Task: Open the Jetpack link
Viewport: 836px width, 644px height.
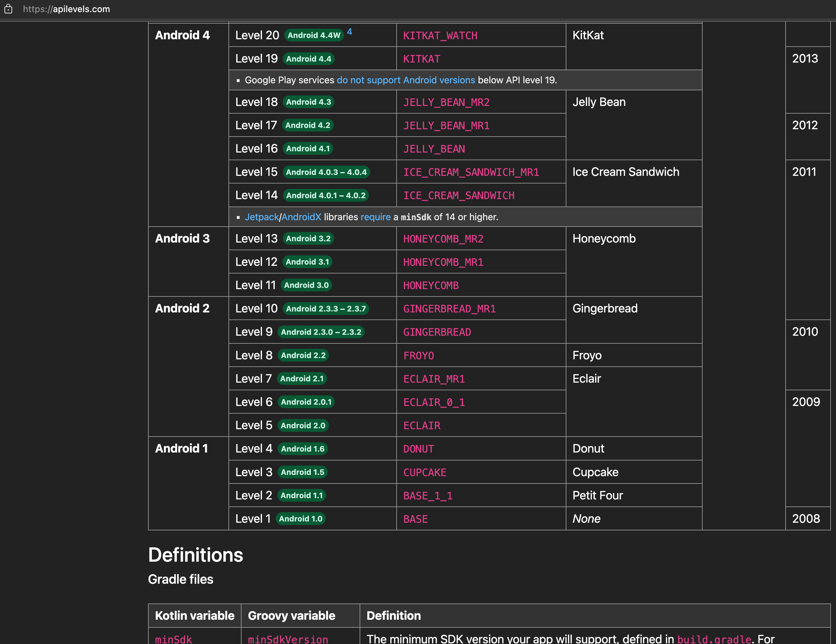Action: [262, 217]
